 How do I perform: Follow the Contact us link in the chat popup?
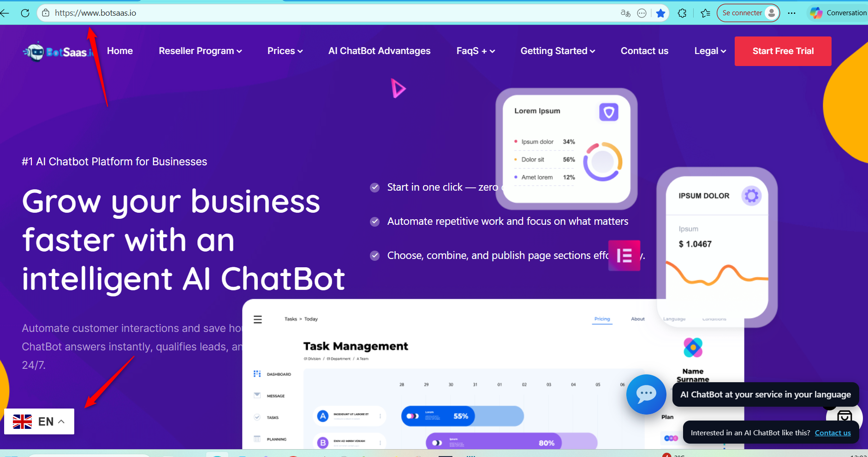coord(832,433)
